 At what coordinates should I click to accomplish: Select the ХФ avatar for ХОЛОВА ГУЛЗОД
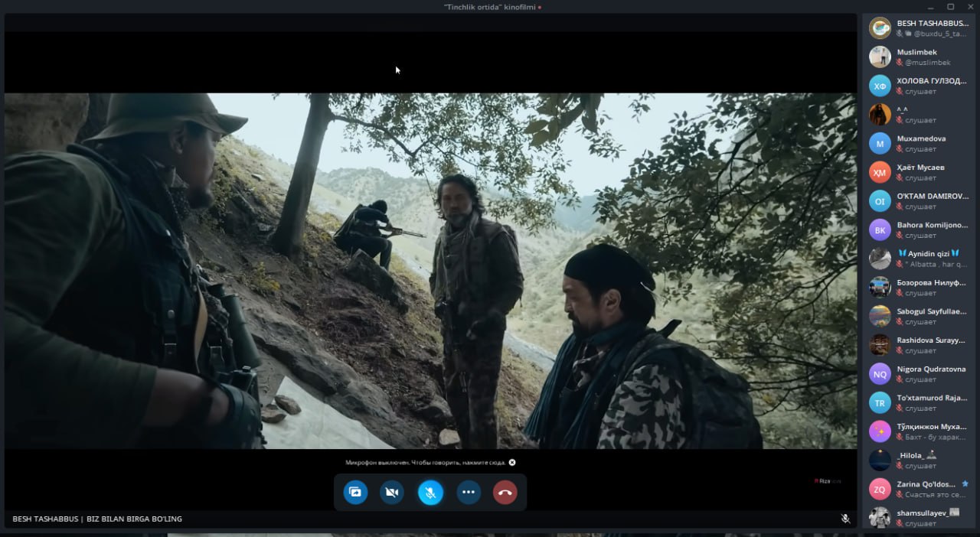pos(880,86)
